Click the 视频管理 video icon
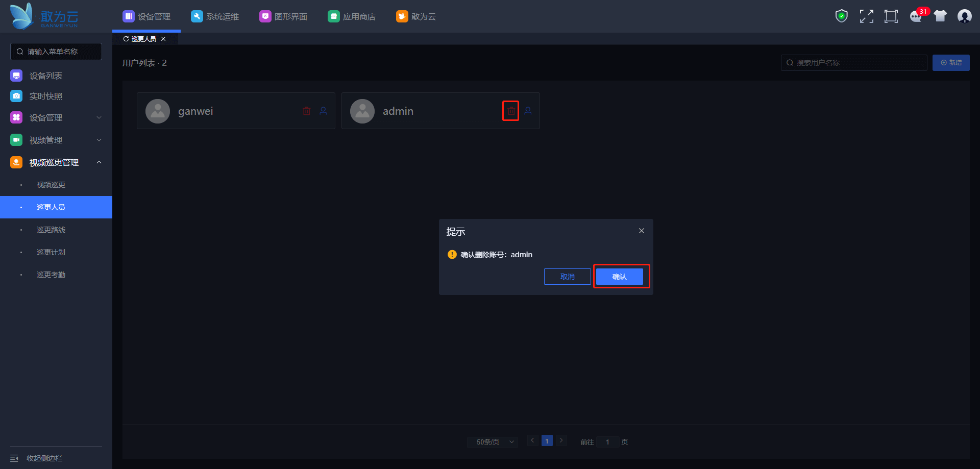 (16, 140)
